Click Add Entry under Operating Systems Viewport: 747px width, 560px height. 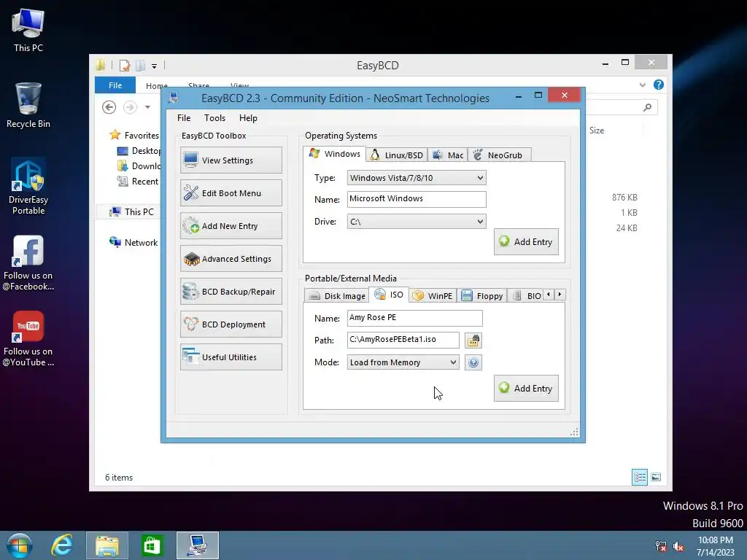[526, 242]
